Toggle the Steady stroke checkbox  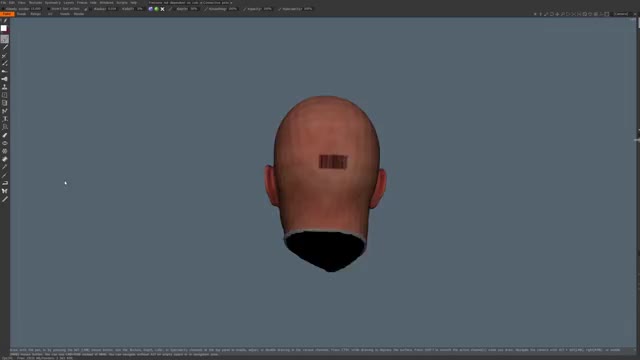3,9
